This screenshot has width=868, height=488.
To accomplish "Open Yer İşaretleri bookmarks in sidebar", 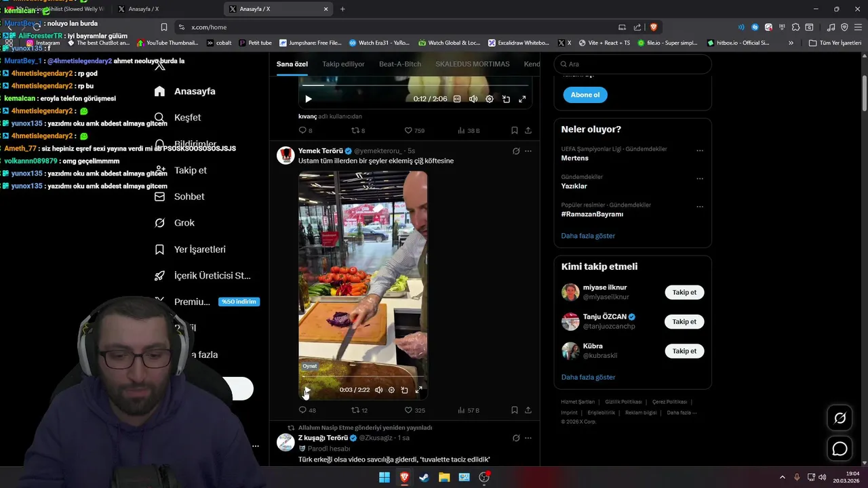I will pos(190,249).
